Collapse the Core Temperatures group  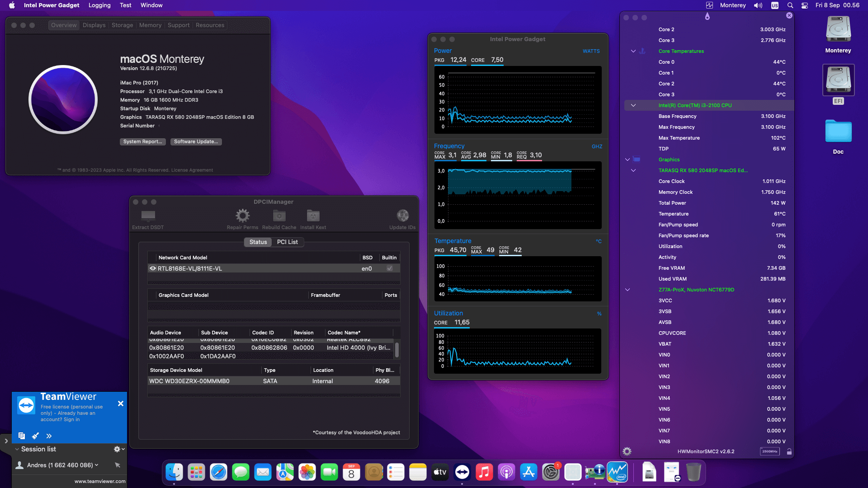[x=633, y=51]
